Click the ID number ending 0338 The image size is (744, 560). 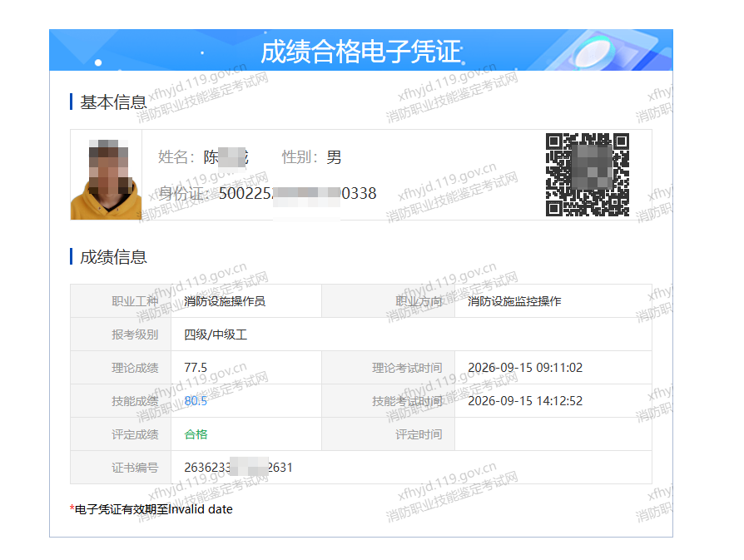[x=297, y=193]
